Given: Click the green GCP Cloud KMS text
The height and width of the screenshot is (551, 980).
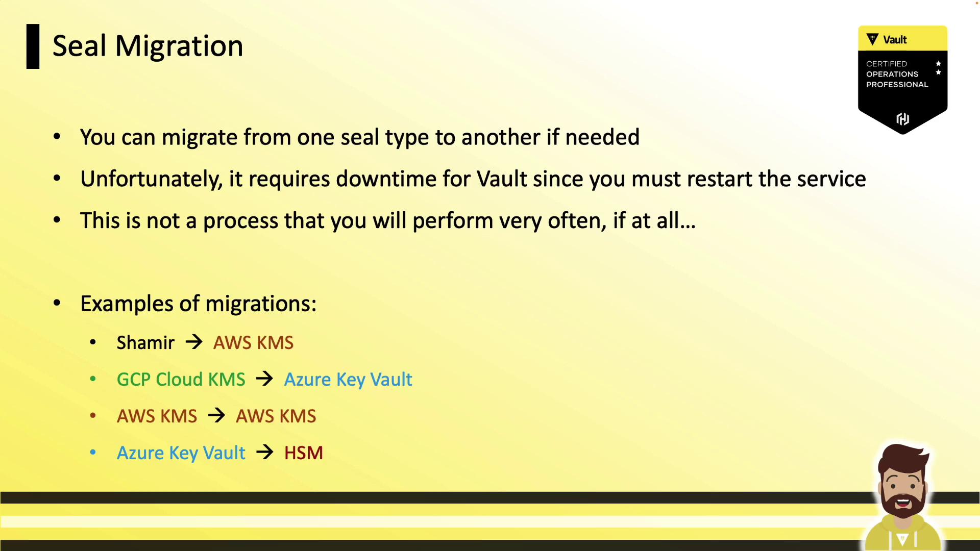Looking at the screenshot, I should click(x=181, y=380).
